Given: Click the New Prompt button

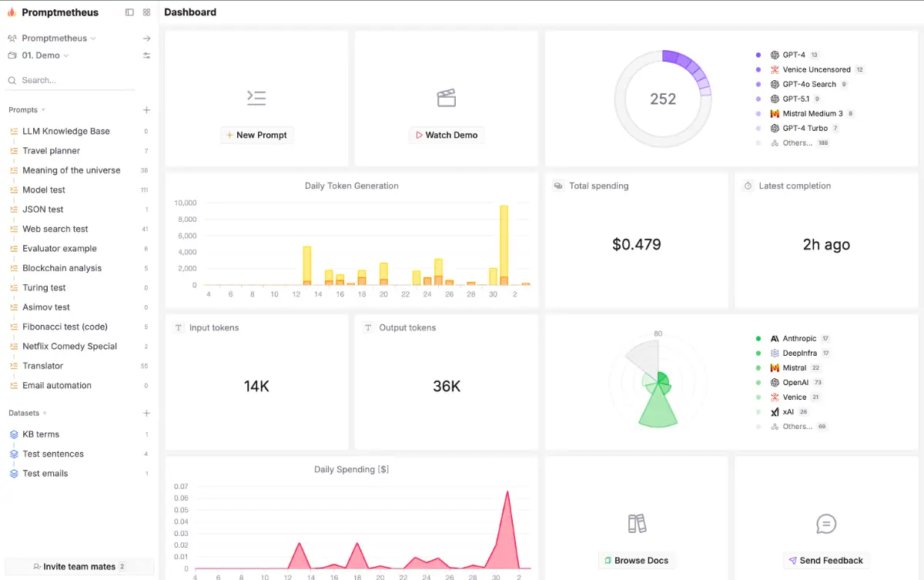Looking at the screenshot, I should [x=256, y=135].
